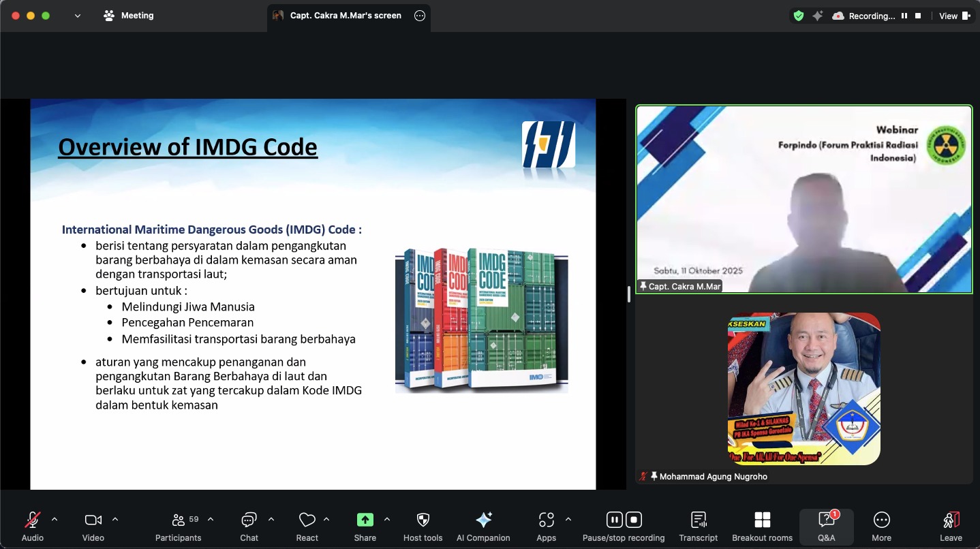
Task: Open the Chat panel
Action: [249, 520]
